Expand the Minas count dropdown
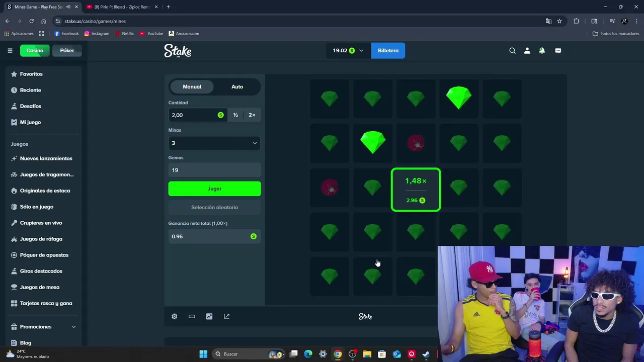 tap(214, 143)
